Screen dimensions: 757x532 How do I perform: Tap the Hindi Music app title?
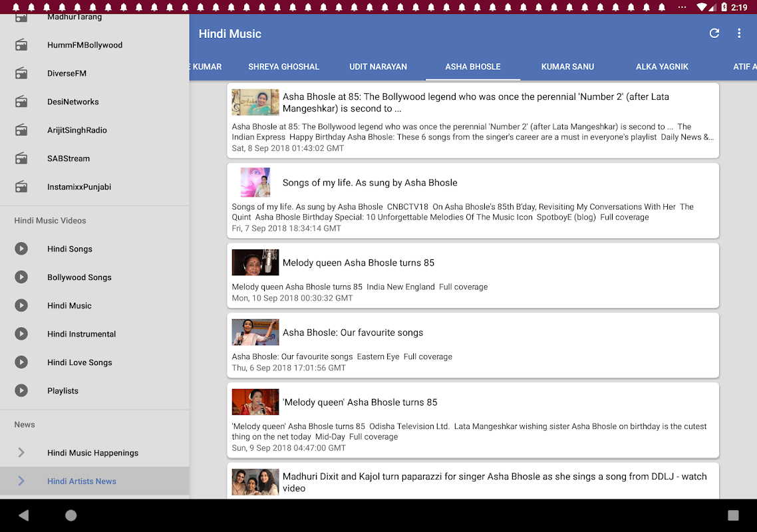click(x=229, y=34)
